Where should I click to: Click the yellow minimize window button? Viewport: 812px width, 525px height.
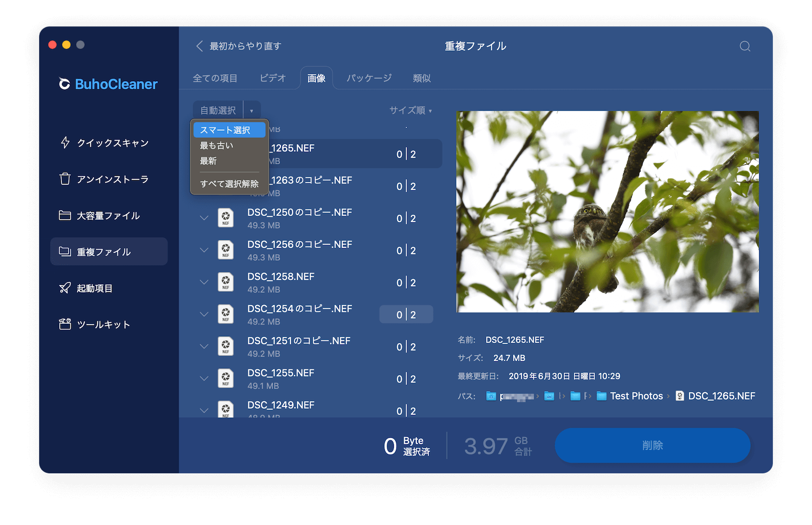pyautogui.click(x=66, y=45)
